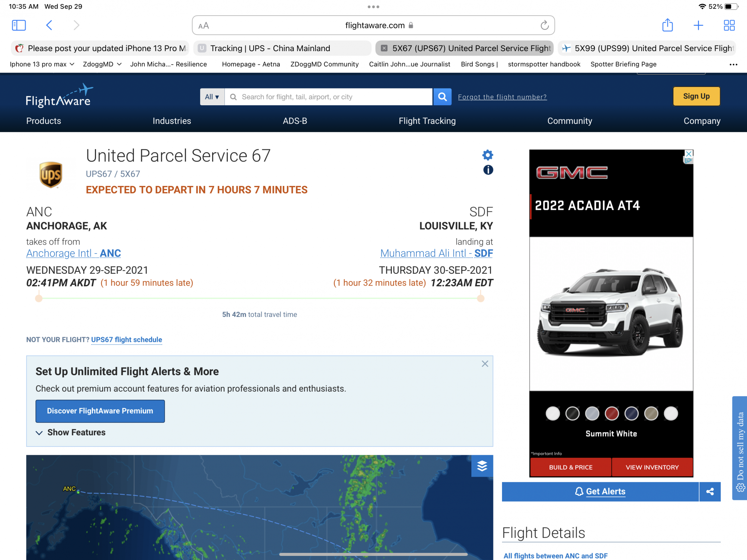Screen dimensions: 747x560
Task: Click Discover FlightAware Premium button
Action: point(100,411)
